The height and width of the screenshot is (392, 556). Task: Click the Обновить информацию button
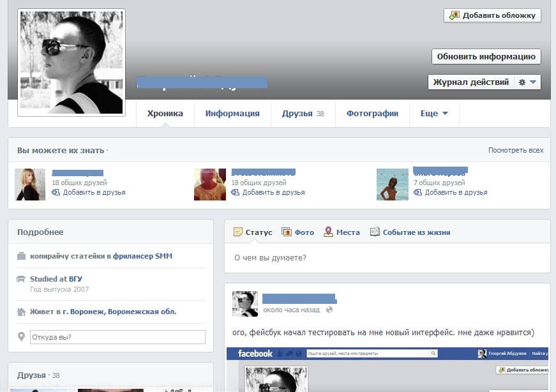tap(486, 56)
